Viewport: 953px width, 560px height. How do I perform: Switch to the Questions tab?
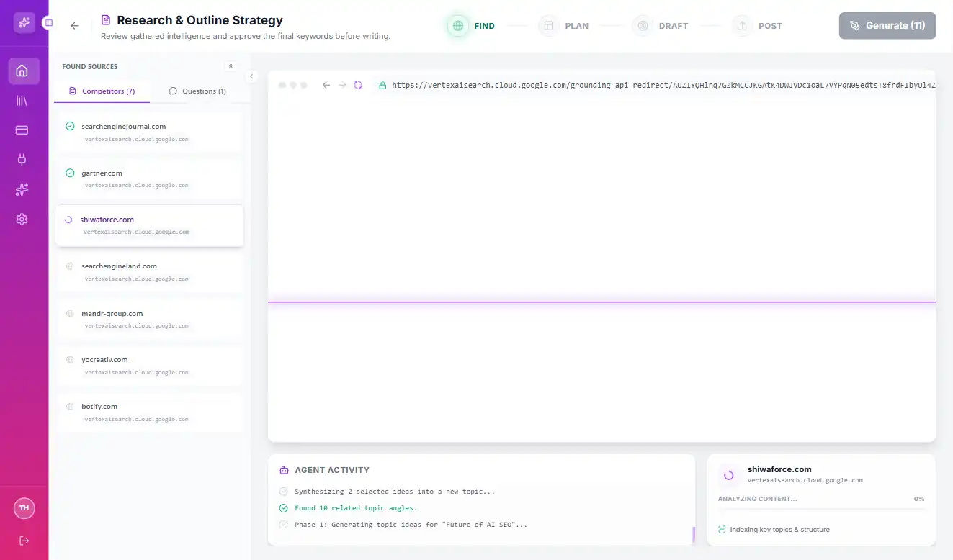pyautogui.click(x=196, y=91)
